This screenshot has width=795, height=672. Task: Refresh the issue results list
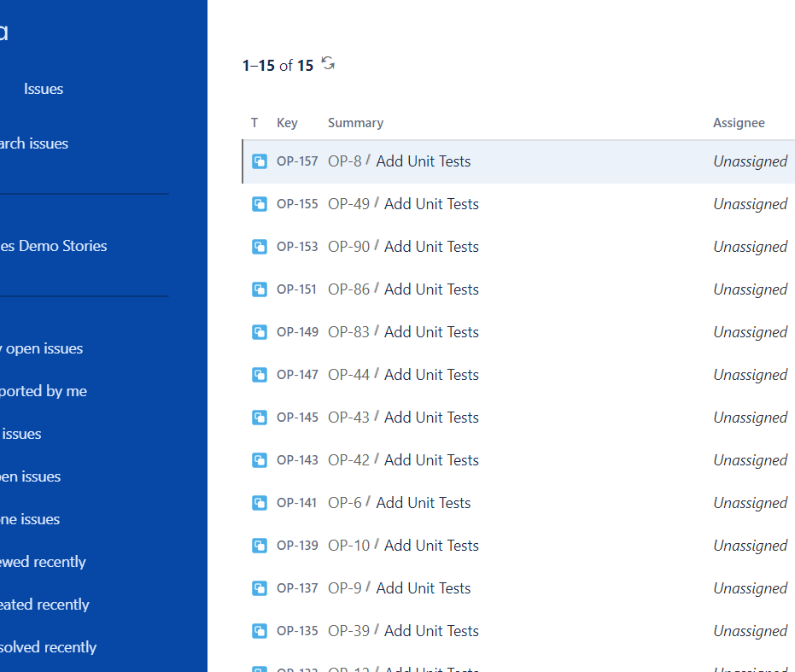tap(328, 63)
